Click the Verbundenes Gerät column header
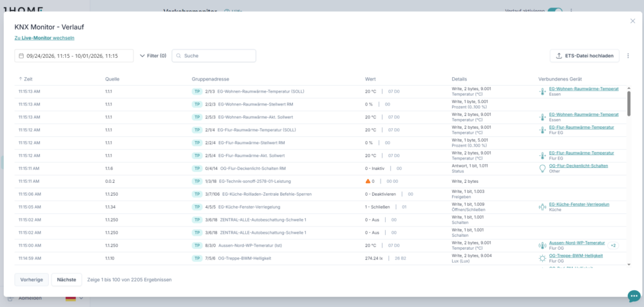644x307 pixels. pos(560,79)
